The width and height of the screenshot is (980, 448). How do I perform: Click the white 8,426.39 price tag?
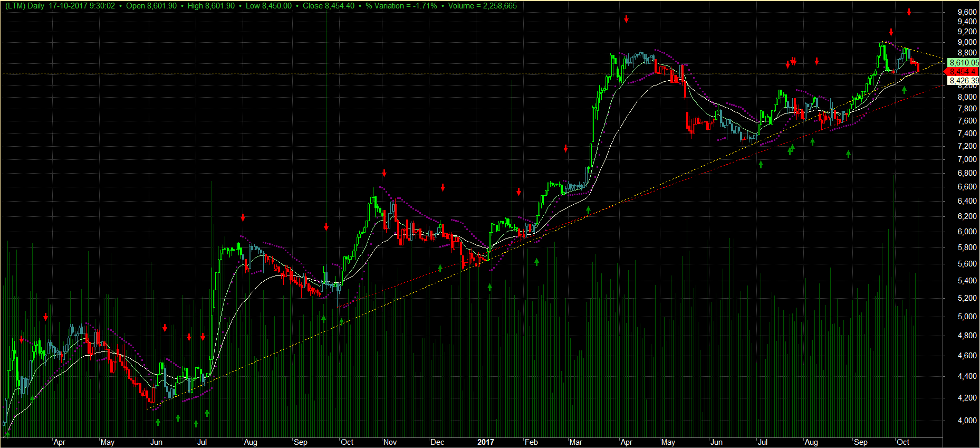(x=963, y=81)
